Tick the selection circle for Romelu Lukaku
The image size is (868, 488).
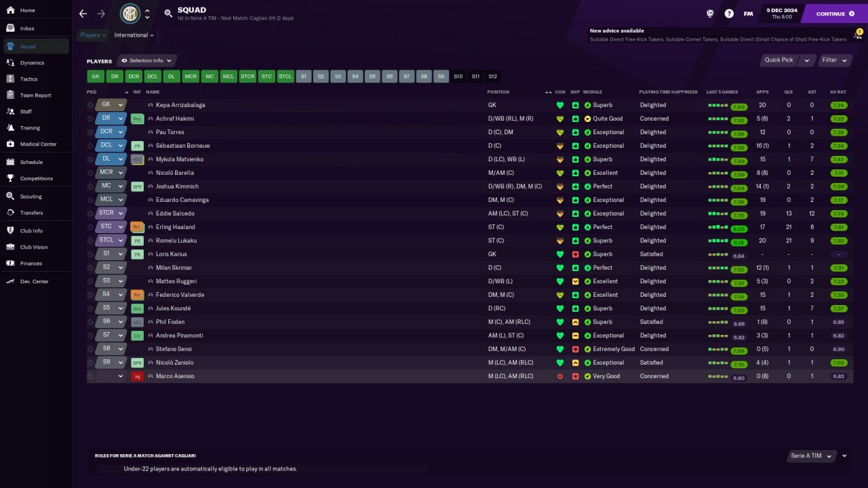coord(90,241)
